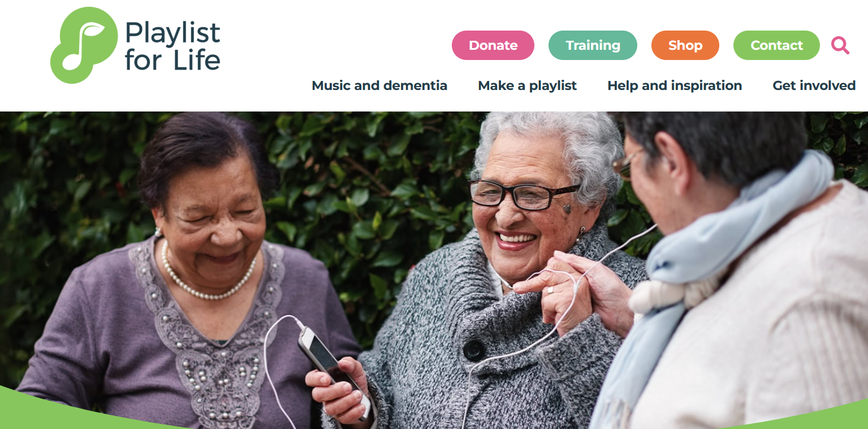Choose the Get involved menu item
This screenshot has height=429, width=868.
click(x=814, y=85)
